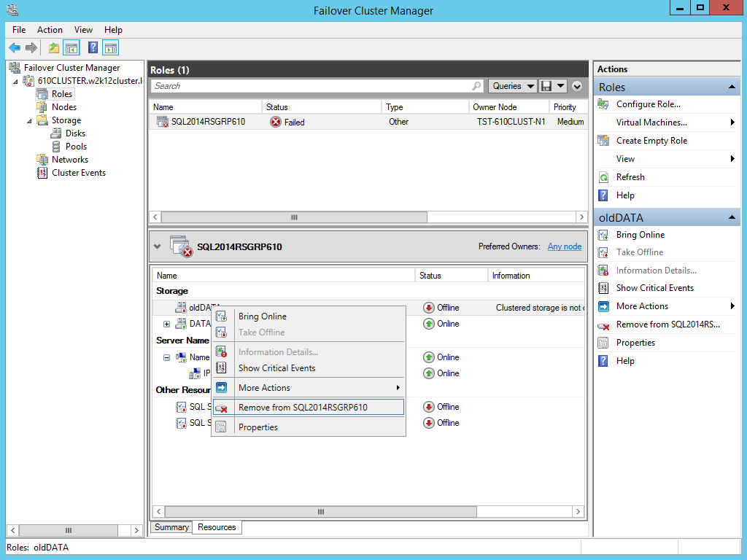This screenshot has width=747, height=560.
Task: Open Cluster Events from the sidebar
Action: (x=77, y=172)
